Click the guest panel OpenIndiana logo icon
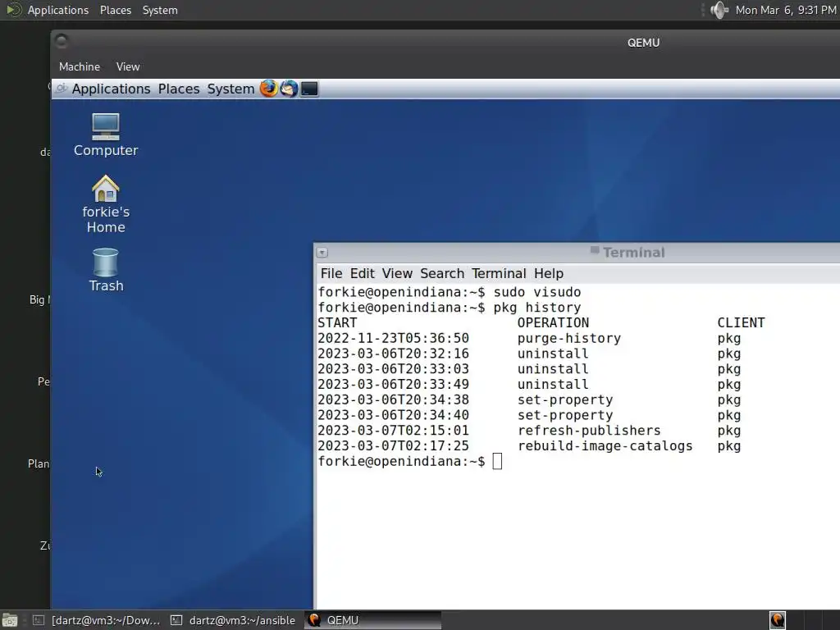This screenshot has width=840, height=630. [x=62, y=89]
